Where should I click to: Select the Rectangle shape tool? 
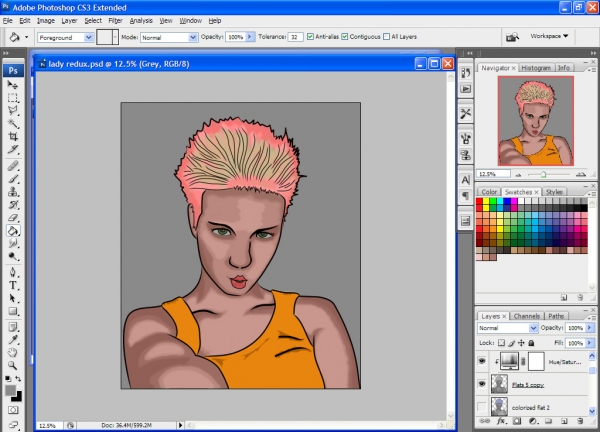pyautogui.click(x=13, y=311)
